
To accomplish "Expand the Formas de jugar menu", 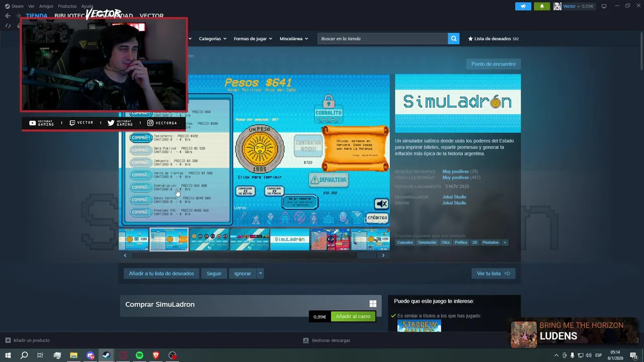I will [253, 39].
